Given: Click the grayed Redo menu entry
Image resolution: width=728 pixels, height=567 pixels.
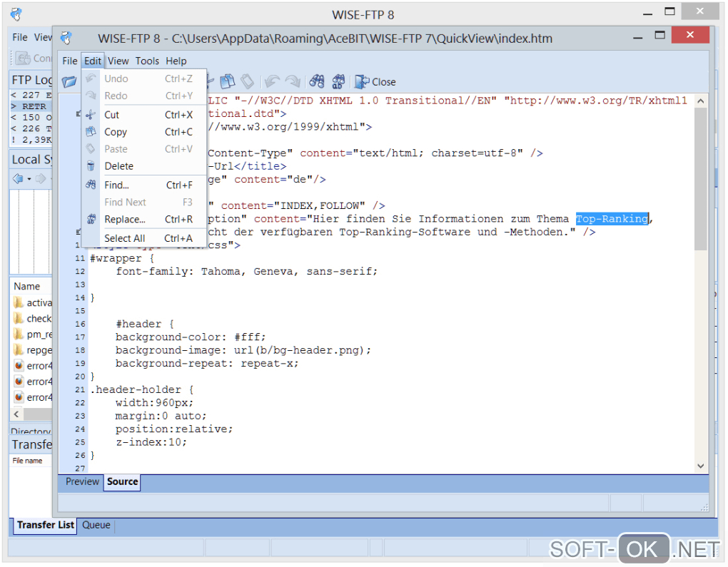Looking at the screenshot, I should point(144,96).
